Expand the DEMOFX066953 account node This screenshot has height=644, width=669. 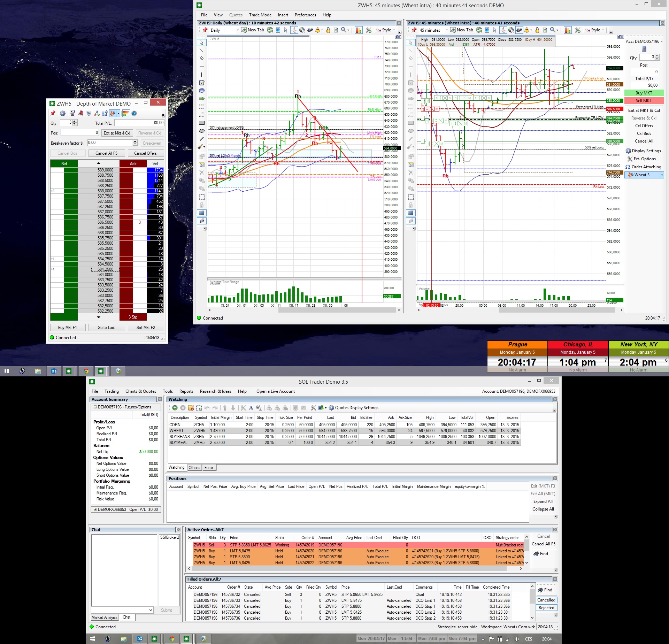[95, 509]
